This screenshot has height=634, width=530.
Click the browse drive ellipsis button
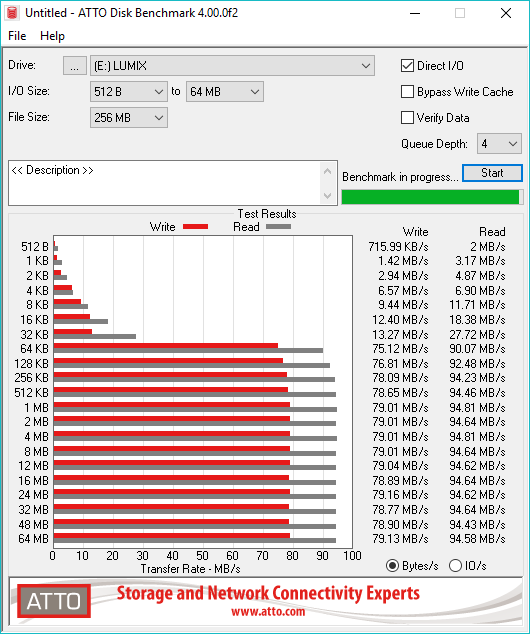pos(74,66)
